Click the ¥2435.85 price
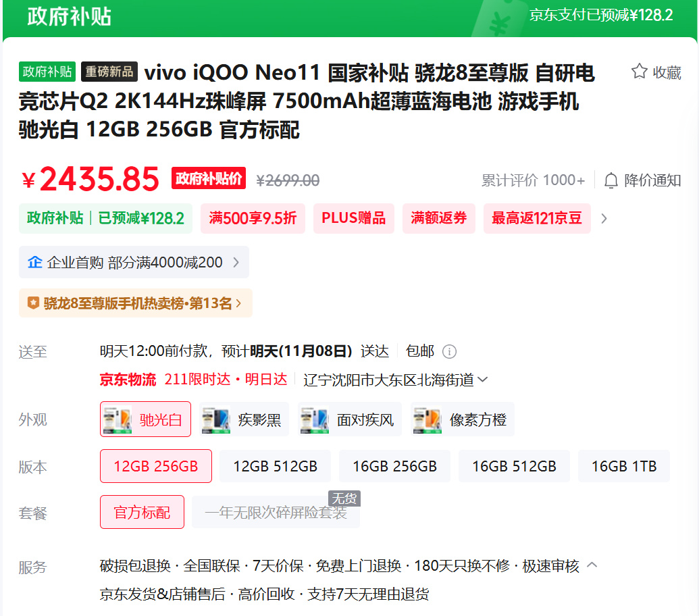 90,179
